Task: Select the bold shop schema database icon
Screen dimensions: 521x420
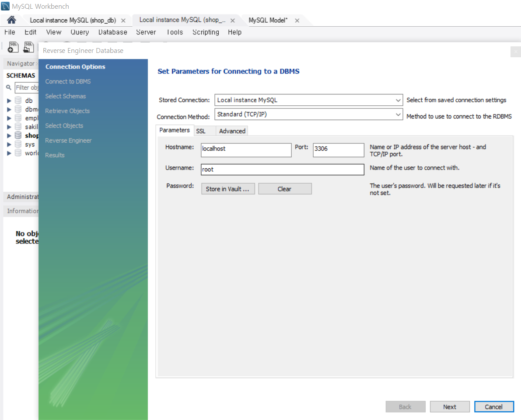Action: point(18,135)
